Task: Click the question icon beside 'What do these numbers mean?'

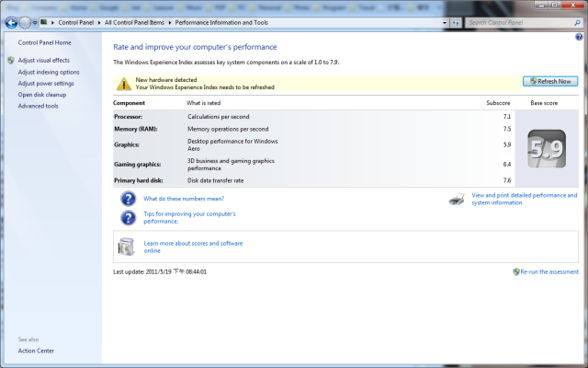Action: click(x=129, y=199)
